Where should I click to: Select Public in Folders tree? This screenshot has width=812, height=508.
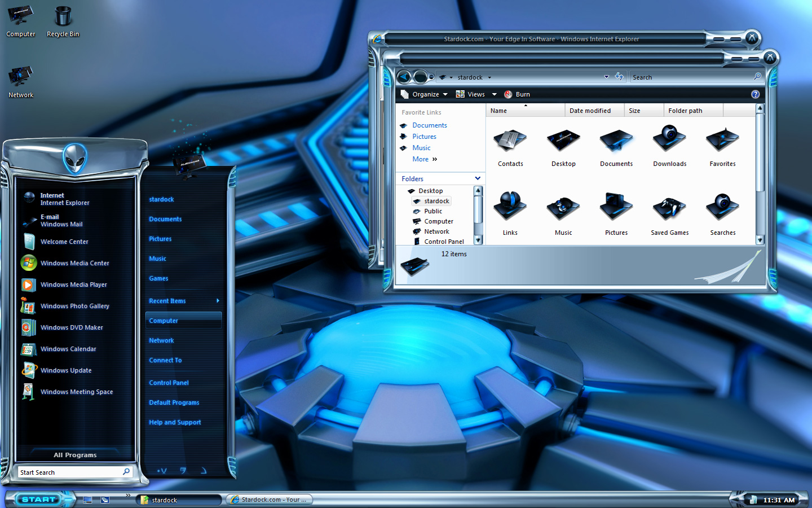433,211
